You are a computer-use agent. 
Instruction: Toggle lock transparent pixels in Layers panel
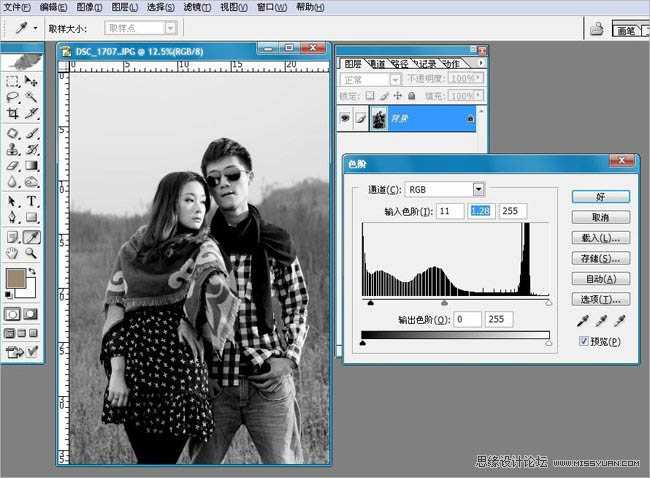tap(370, 96)
